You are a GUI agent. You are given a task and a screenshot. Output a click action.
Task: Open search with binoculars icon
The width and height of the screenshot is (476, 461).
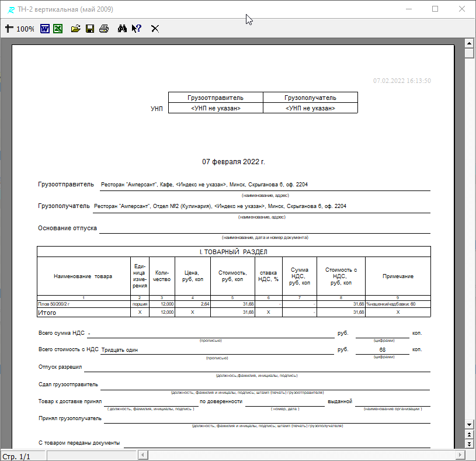[x=122, y=29]
